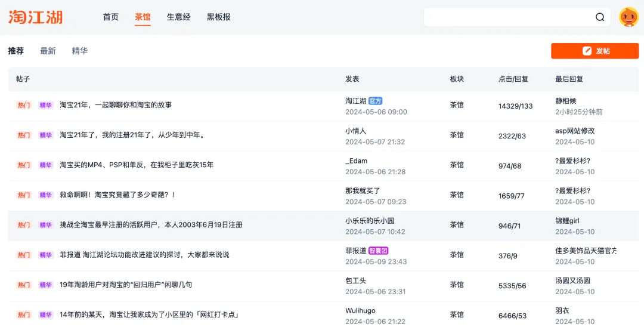This screenshot has height=330, width=644.
Task: Click the pencil icon in 发帖 button
Action: (x=587, y=51)
